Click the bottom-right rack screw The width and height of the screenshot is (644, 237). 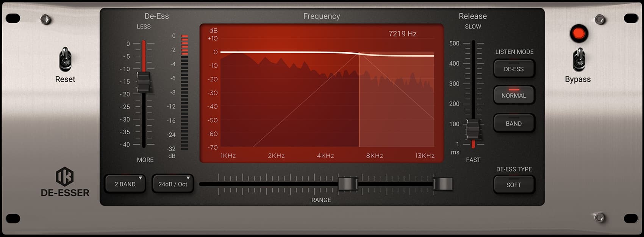599,218
